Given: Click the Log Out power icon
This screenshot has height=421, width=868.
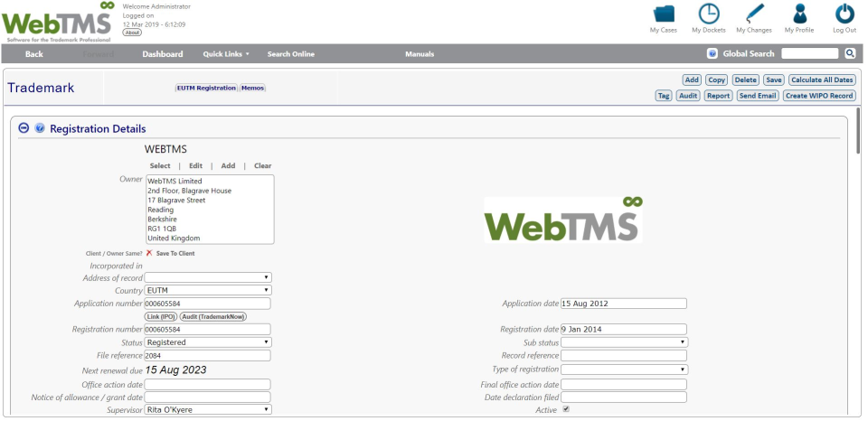Looking at the screenshot, I should click(844, 14).
